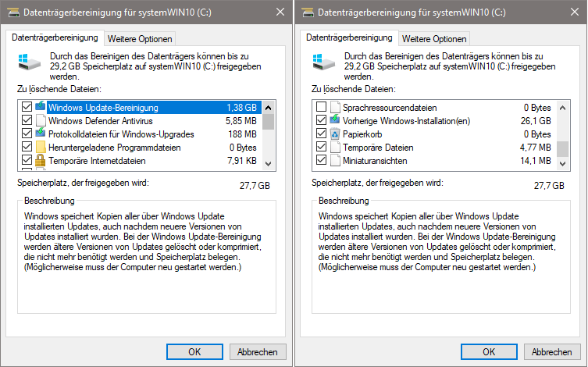Toggle the Temporäre Dateien checkbox
Image resolution: width=588 pixels, height=367 pixels.
pyautogui.click(x=321, y=147)
